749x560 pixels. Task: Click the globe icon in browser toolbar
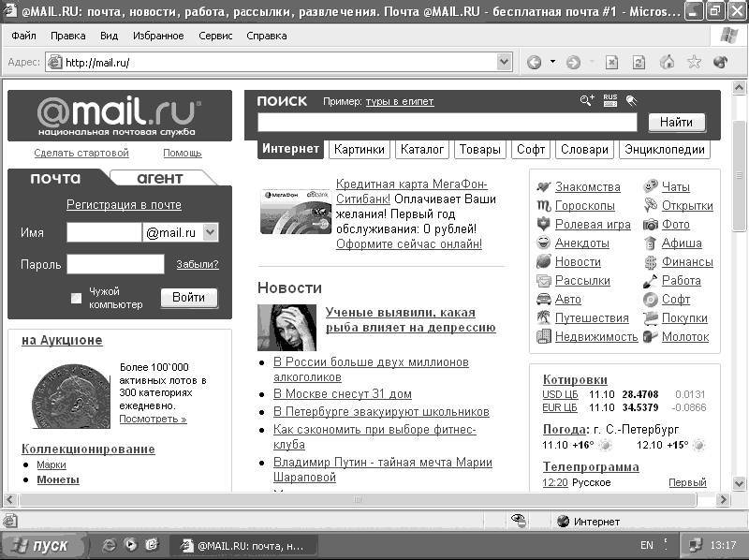[x=720, y=62]
